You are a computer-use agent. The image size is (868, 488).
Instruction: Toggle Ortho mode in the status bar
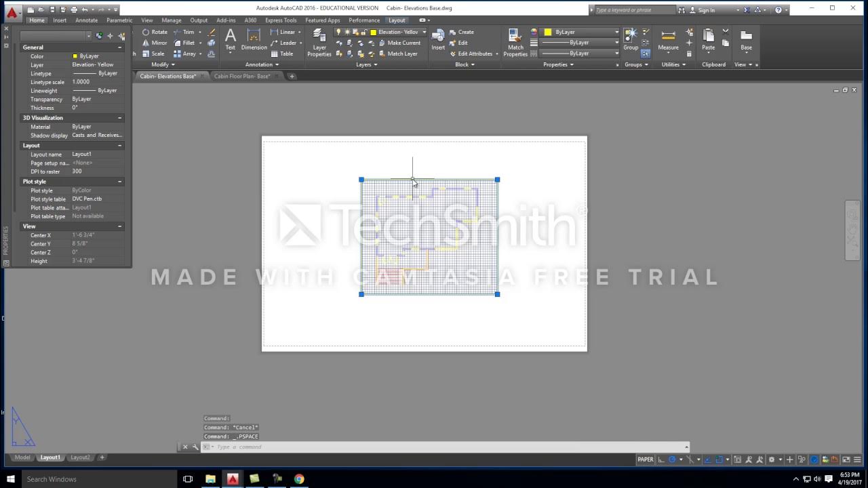point(661,460)
